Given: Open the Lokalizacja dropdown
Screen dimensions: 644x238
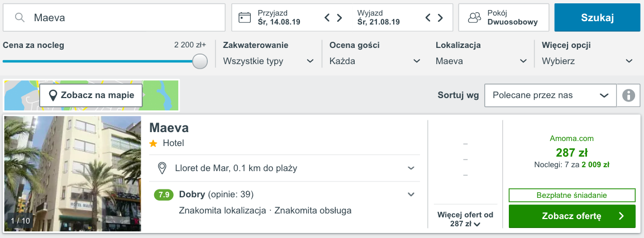Looking at the screenshot, I should point(481,61).
